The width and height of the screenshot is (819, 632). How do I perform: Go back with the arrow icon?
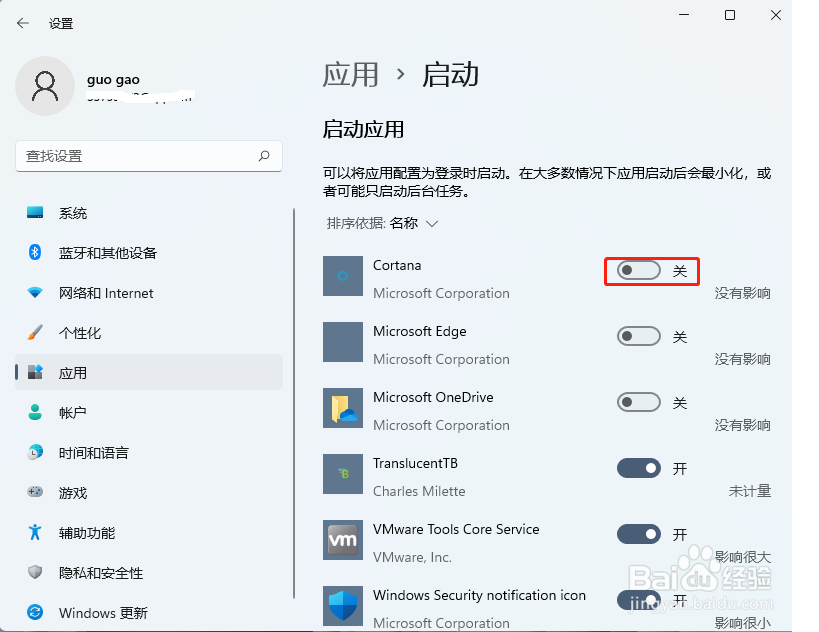click(x=22, y=23)
